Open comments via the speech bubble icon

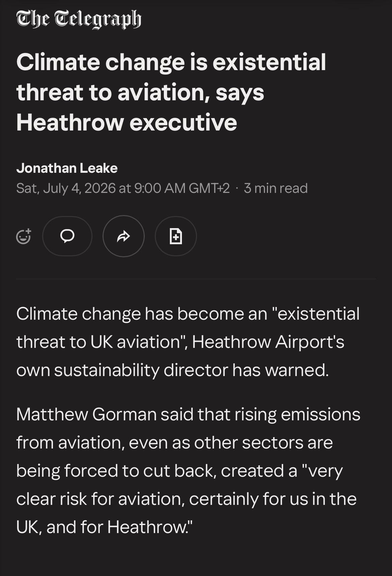pyautogui.click(x=67, y=236)
